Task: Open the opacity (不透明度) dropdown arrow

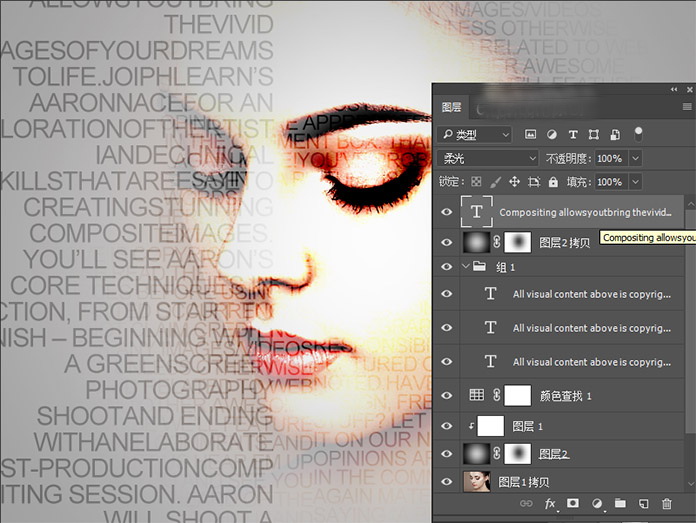Action: pos(636,158)
